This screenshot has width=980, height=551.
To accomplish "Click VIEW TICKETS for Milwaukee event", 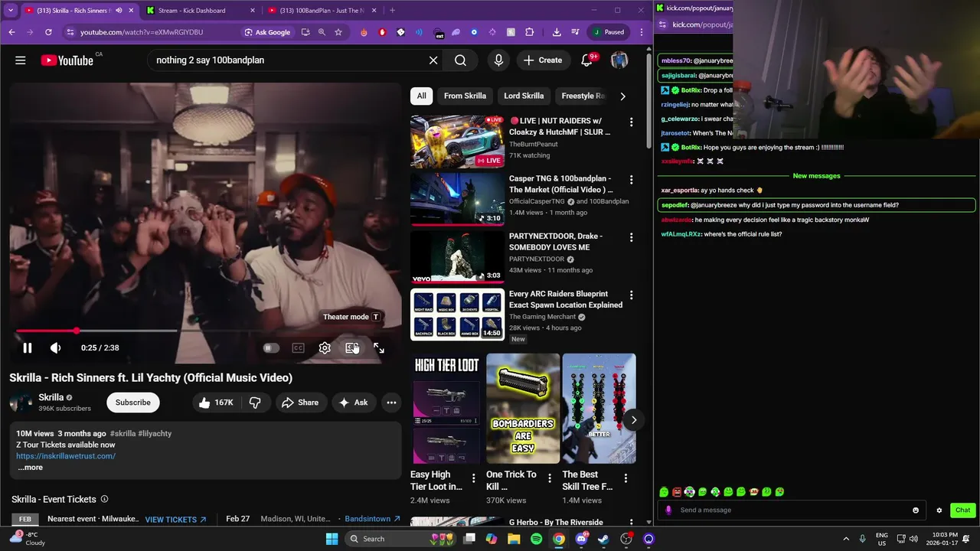I will tap(175, 519).
